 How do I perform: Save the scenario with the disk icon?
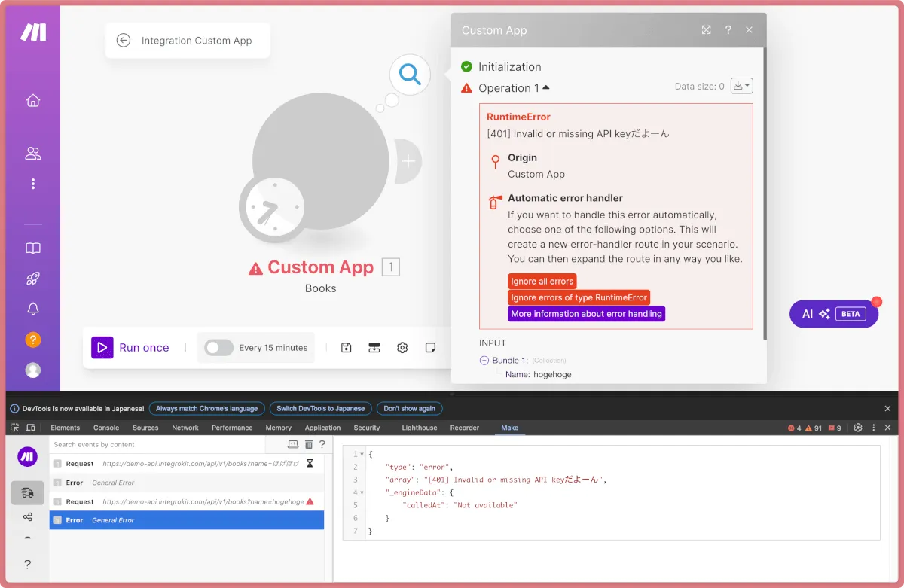[x=346, y=348]
